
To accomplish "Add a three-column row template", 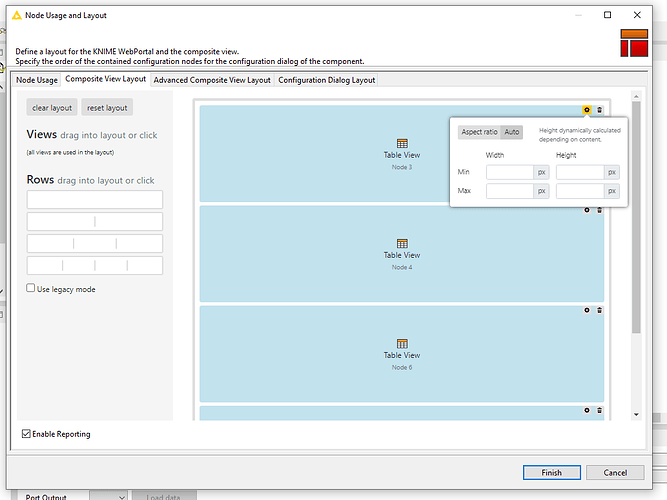I will click(x=95, y=243).
